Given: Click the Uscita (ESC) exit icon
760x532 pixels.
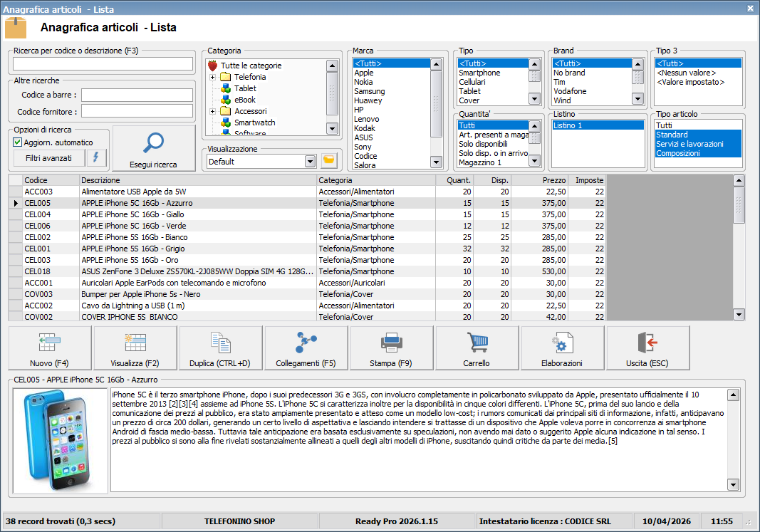Looking at the screenshot, I should (x=647, y=348).
